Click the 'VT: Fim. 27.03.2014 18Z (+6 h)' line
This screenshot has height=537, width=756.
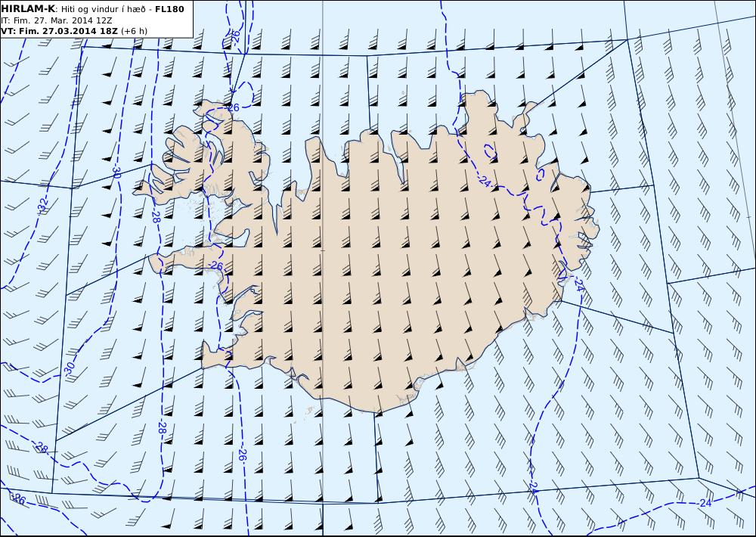[74, 31]
